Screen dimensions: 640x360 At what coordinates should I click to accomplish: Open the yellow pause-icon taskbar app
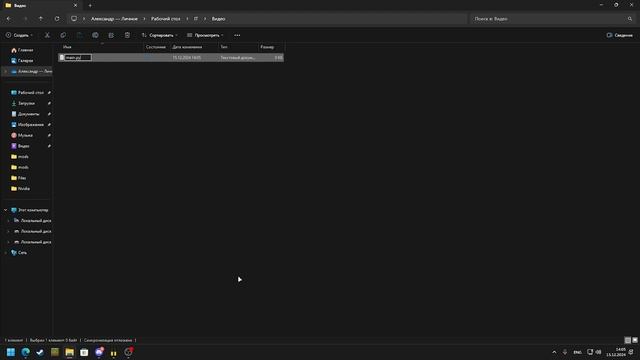(113, 353)
